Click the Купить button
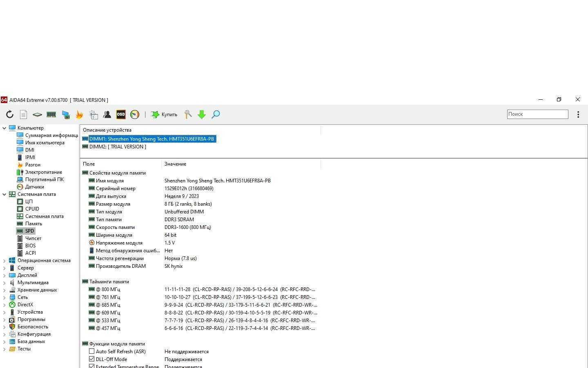Screen dimensions: 588x368 [x=165, y=114]
